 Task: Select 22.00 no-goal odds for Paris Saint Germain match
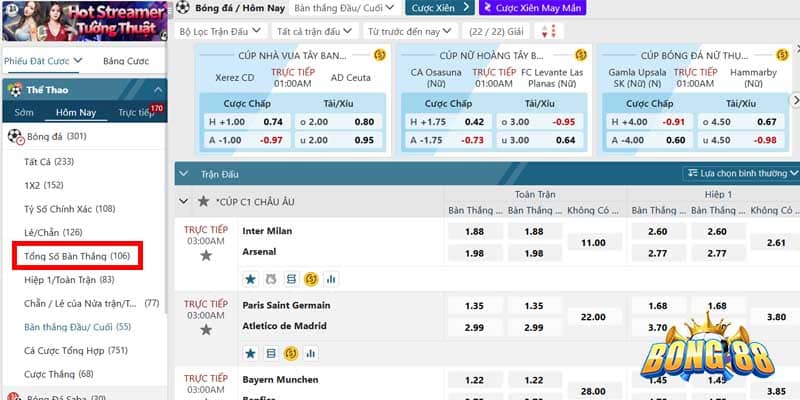point(593,317)
